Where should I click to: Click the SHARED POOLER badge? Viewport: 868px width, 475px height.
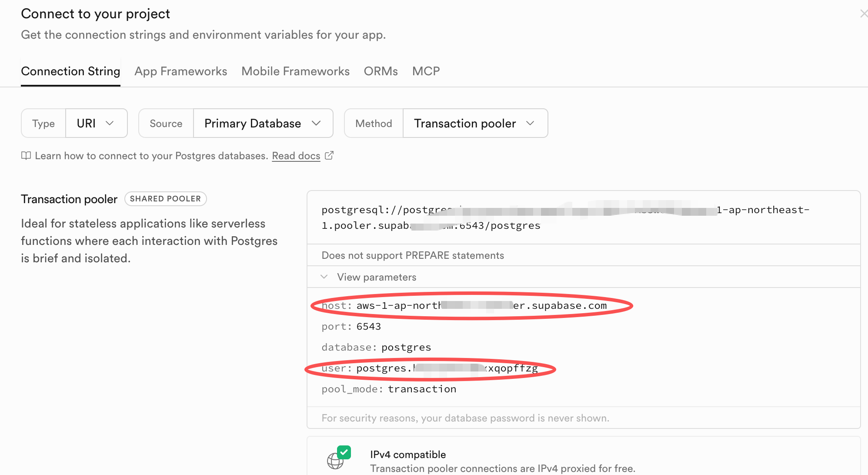165,199
